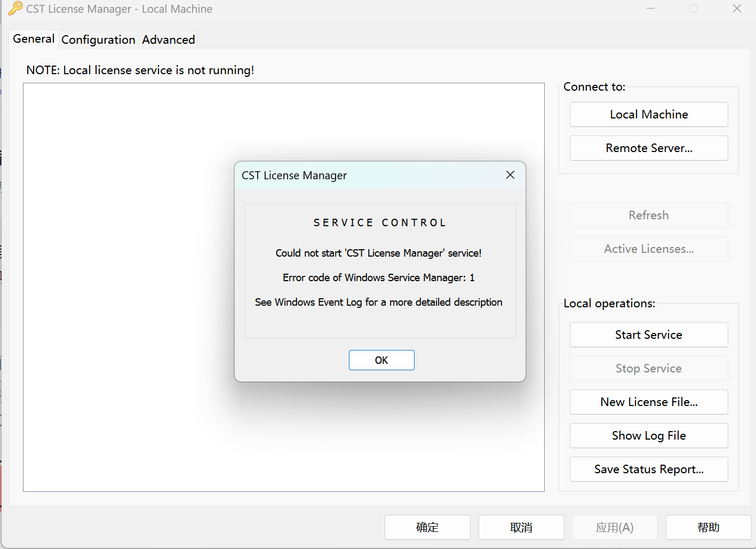Minimize the CST License Manager window
756x549 pixels.
[x=650, y=9]
